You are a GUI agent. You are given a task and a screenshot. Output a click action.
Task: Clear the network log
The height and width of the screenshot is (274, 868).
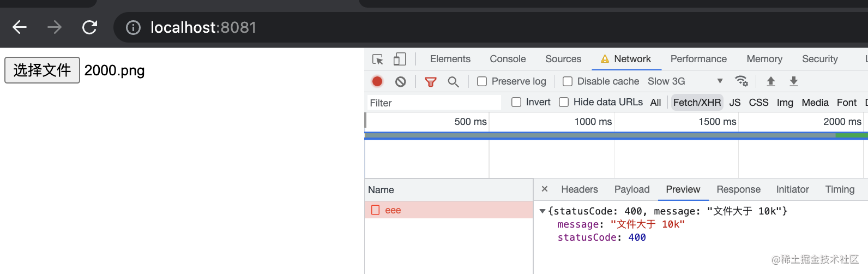[401, 81]
